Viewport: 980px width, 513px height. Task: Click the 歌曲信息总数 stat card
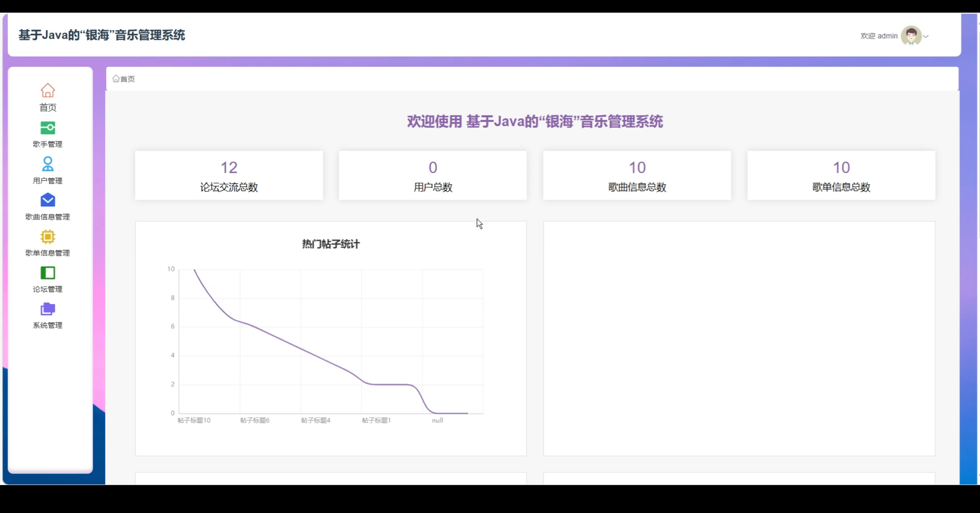click(637, 175)
